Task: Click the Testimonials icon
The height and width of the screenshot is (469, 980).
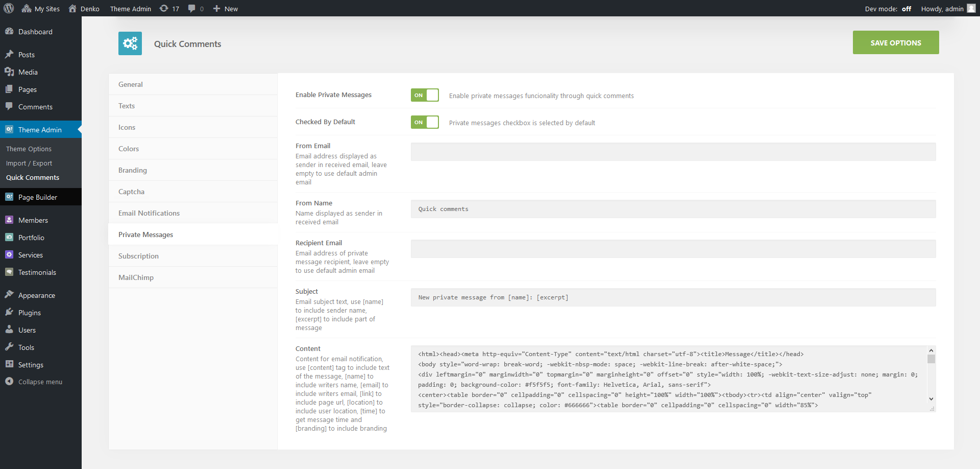Action: (9, 272)
